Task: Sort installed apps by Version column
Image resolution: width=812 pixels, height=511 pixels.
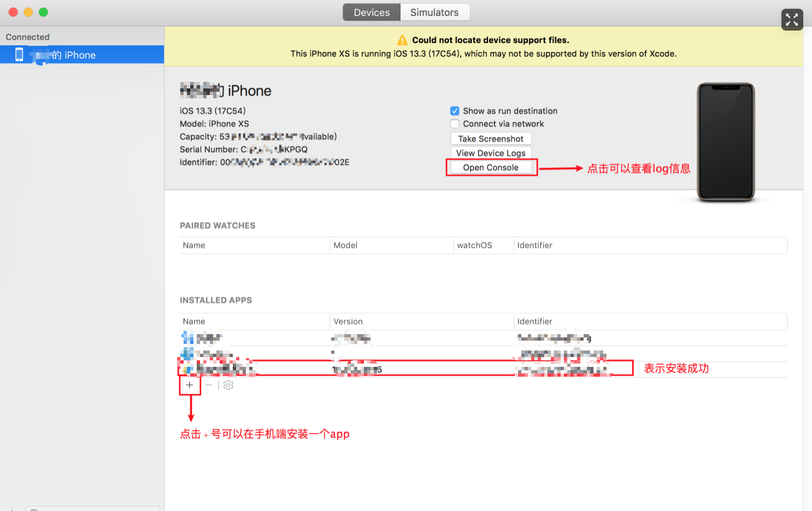Action: tap(348, 322)
